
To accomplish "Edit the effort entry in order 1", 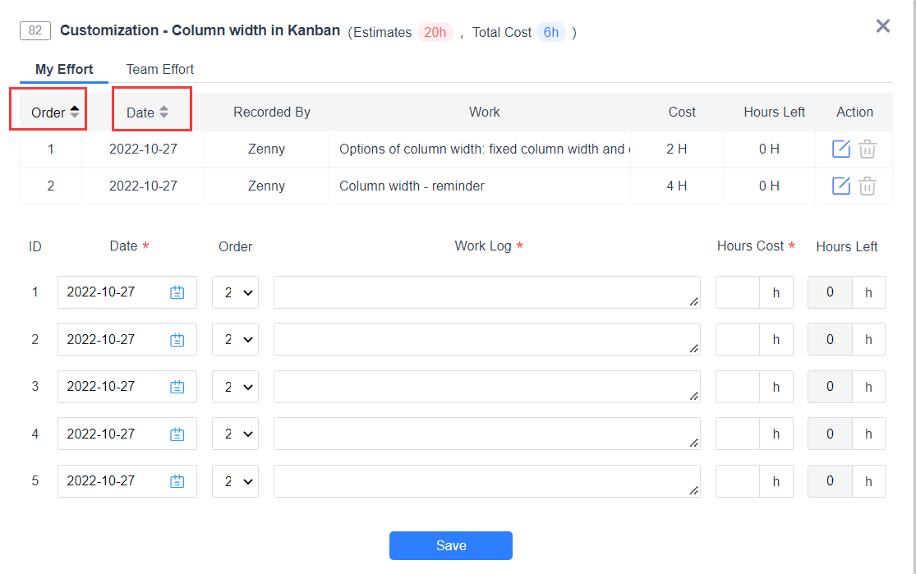I will (x=841, y=149).
